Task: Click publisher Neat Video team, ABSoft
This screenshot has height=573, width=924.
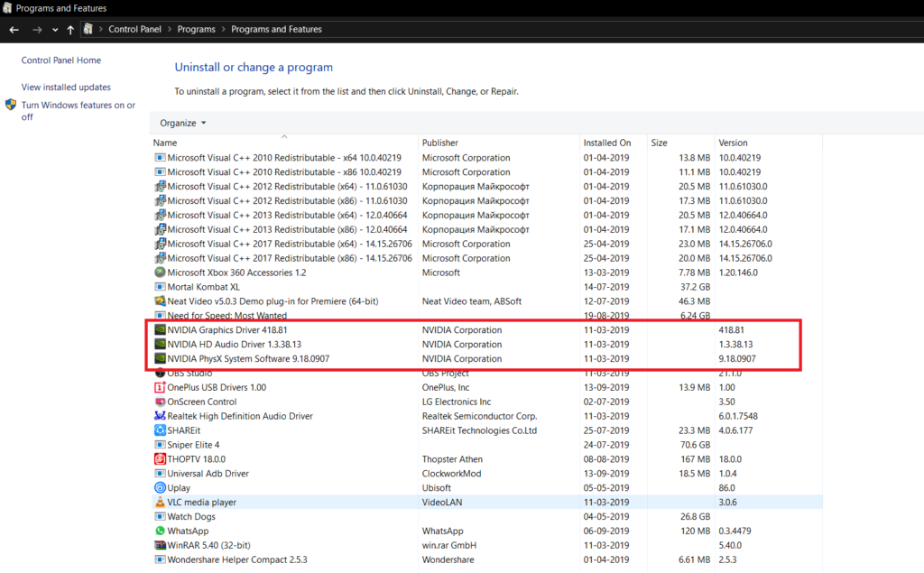Action: [x=471, y=301]
